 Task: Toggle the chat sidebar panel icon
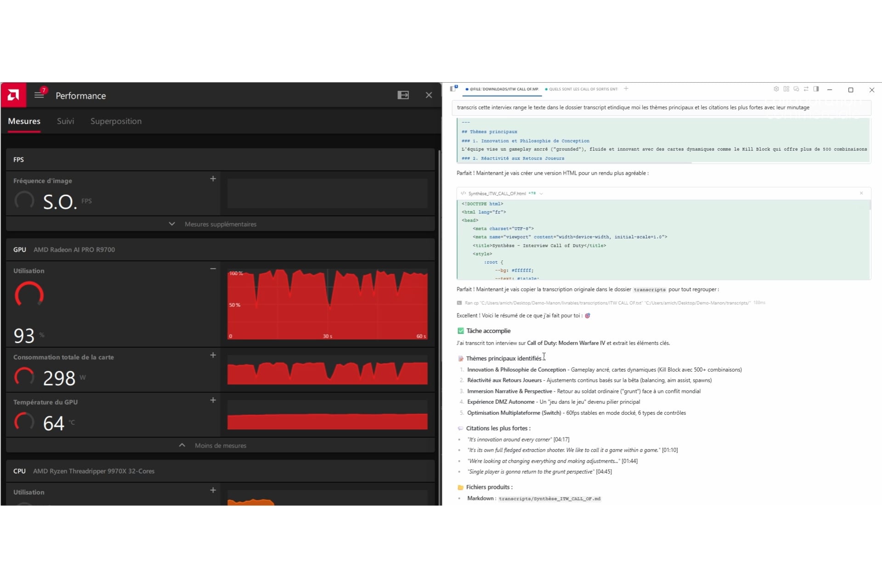[x=454, y=89]
